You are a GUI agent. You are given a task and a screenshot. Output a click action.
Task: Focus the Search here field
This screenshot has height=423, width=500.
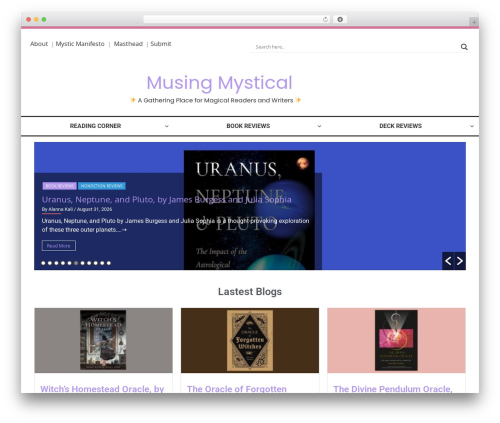click(x=355, y=47)
